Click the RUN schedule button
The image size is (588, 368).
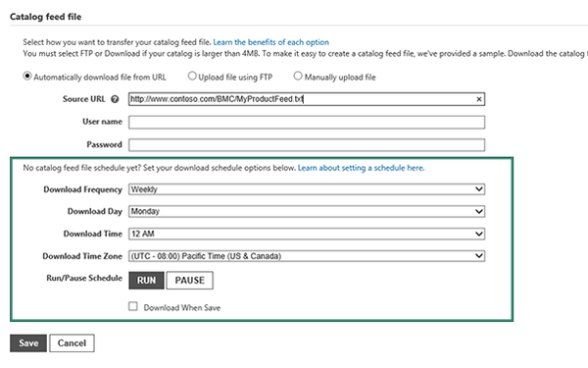click(x=146, y=281)
